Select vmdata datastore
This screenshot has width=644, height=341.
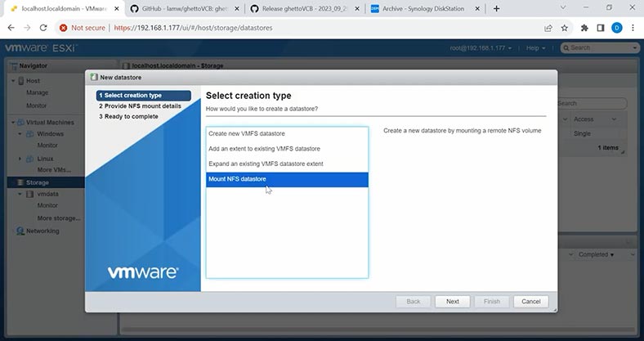[x=47, y=194]
